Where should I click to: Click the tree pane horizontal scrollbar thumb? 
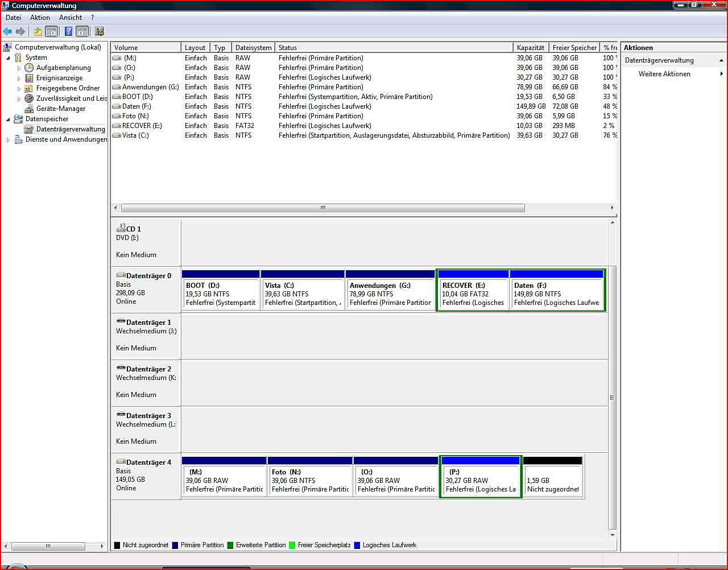click(48, 546)
